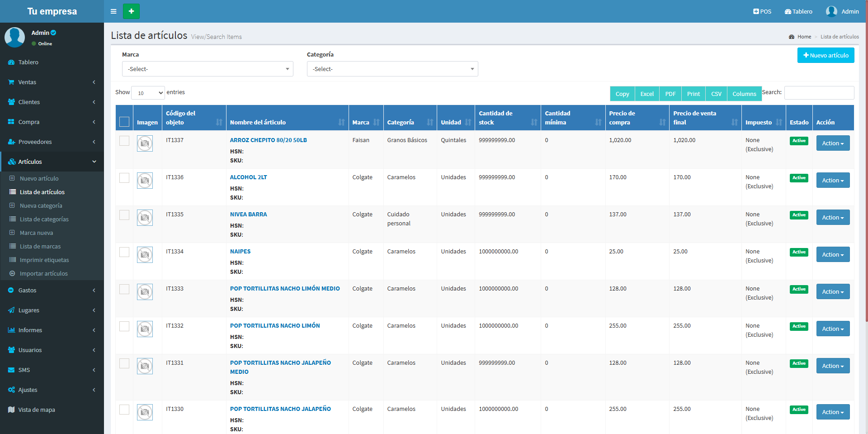The width and height of the screenshot is (868, 434).
Task: Click the Vista de mapa map icon
Action: click(11, 410)
